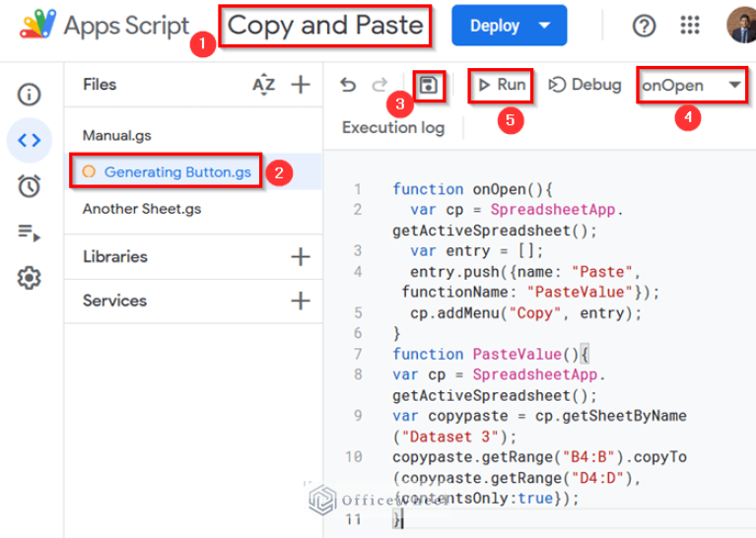756x538 pixels.
Task: Select the Editor code icon in sidebar
Action: coord(30,140)
